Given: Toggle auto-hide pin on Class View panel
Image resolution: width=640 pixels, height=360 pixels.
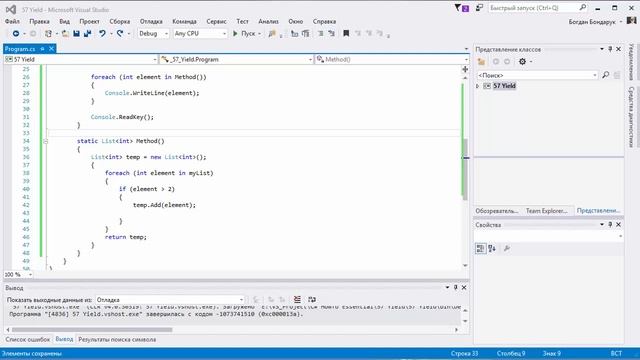Looking at the screenshot, I should point(610,49).
